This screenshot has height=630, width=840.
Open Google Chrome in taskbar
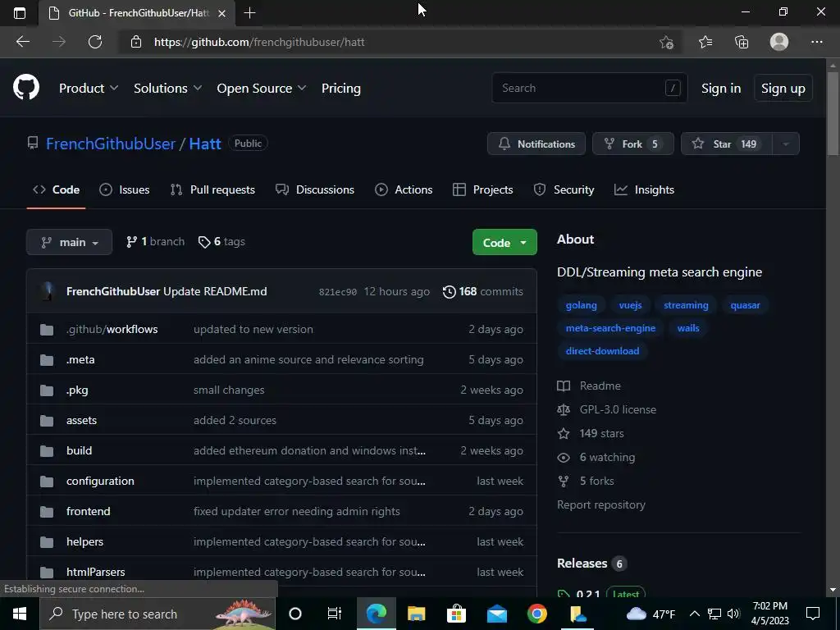536,614
